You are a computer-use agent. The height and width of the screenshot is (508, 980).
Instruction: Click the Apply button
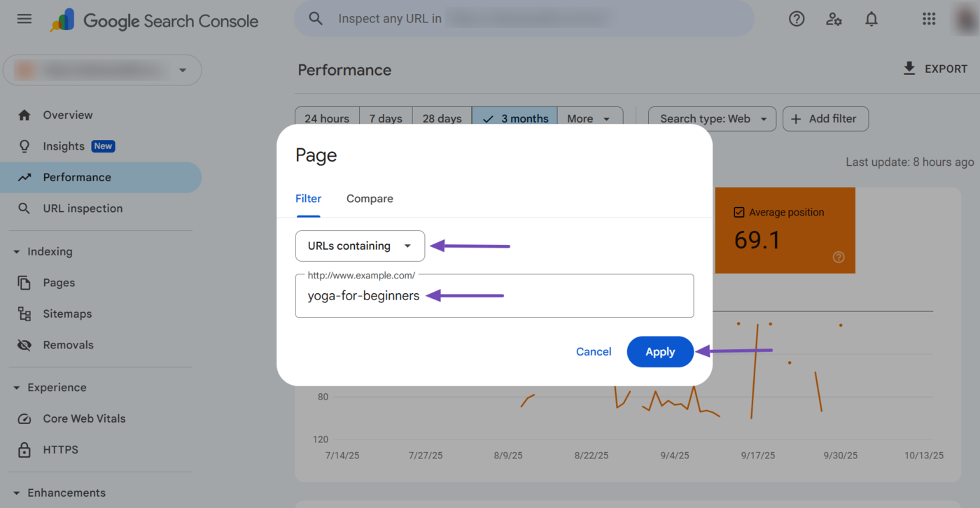coord(659,352)
